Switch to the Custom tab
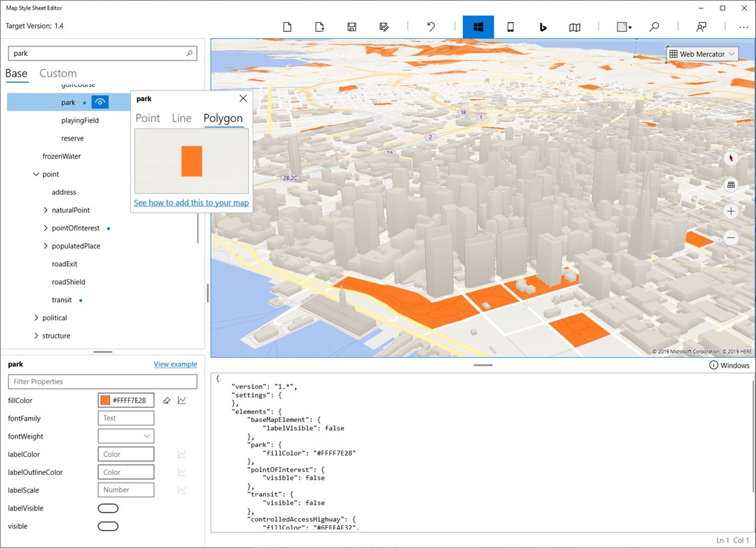This screenshot has width=756, height=548. pyautogui.click(x=58, y=74)
